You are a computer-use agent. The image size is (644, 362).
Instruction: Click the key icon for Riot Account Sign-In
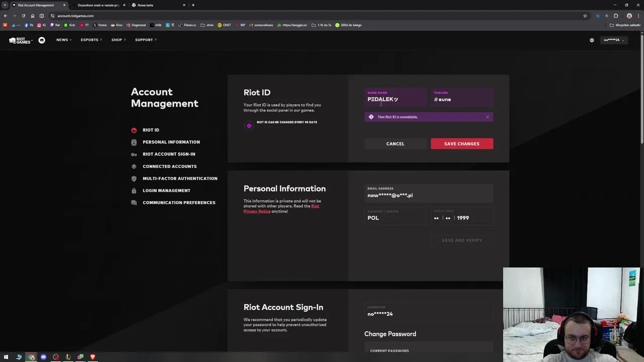[x=134, y=154]
